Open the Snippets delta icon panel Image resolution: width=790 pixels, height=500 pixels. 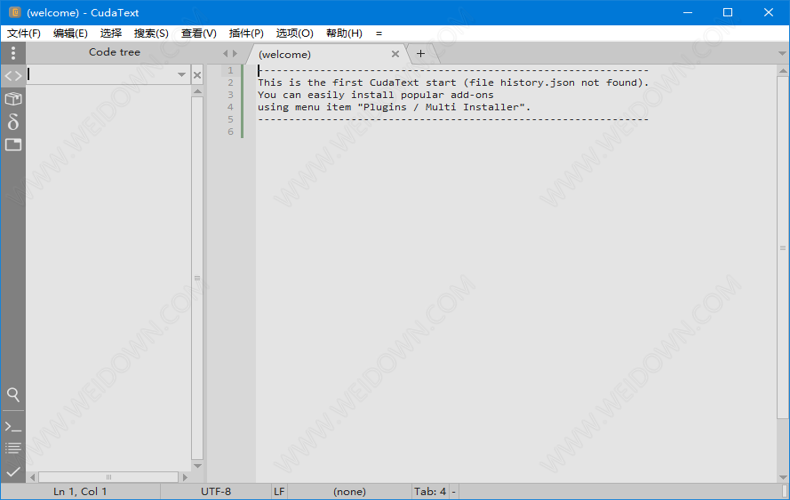[x=13, y=121]
